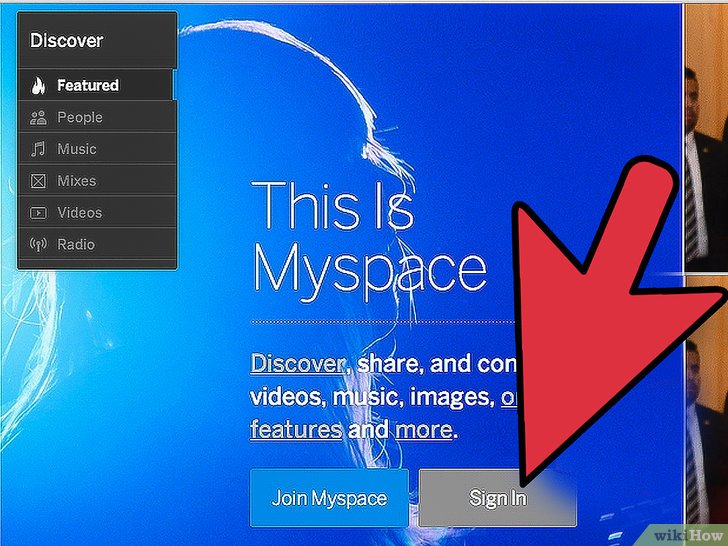Click the Featured flame icon
The image size is (728, 546).
(38, 85)
